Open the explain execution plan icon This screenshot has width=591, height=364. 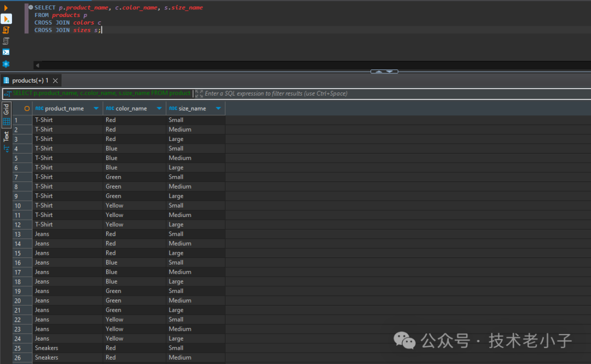tap(6, 41)
